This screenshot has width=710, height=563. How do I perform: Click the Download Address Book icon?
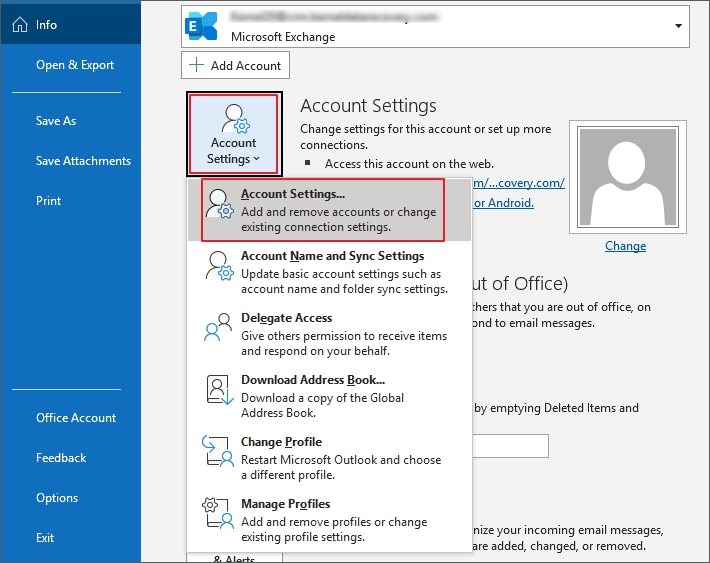(x=220, y=389)
